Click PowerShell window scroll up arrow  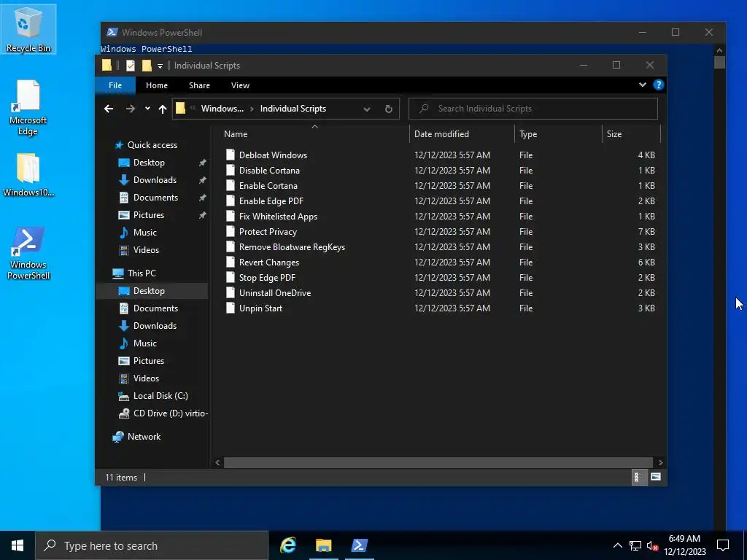[x=719, y=50]
